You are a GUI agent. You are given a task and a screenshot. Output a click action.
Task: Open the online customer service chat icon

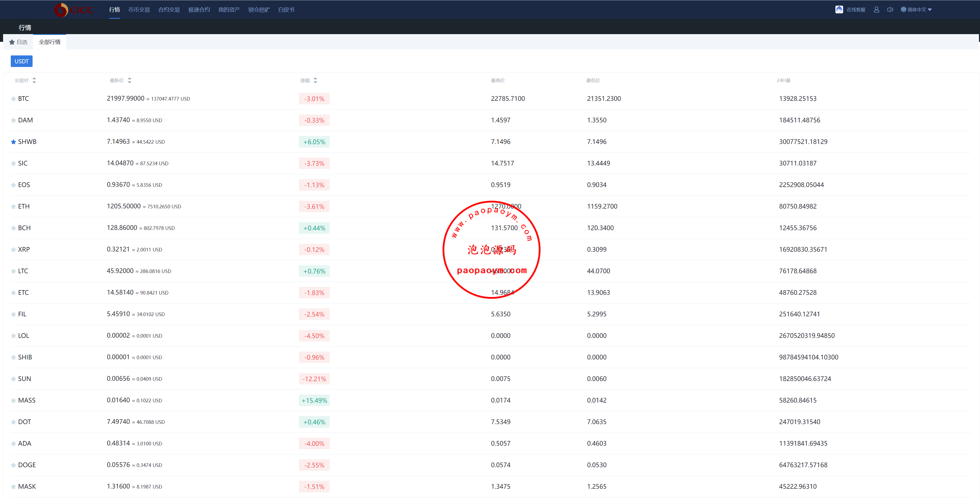coord(839,9)
